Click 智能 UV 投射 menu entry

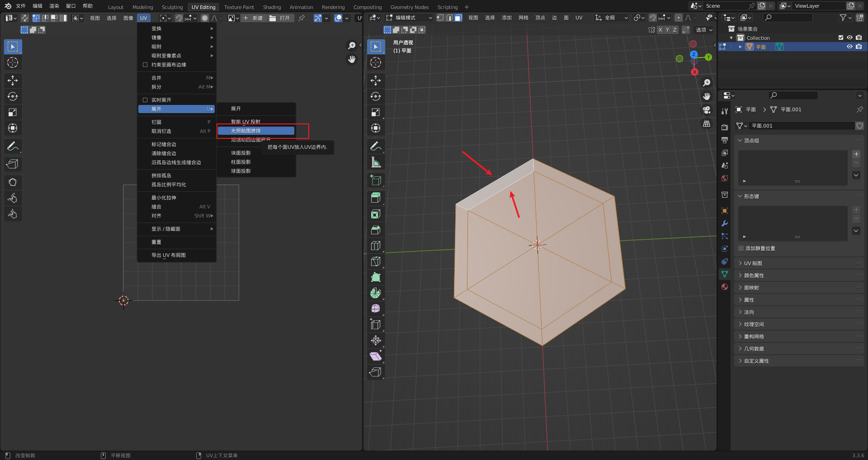(256, 122)
